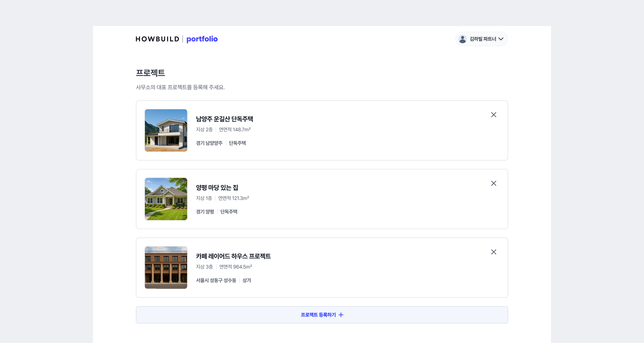This screenshot has height=343, width=644.
Task: Click the 사무소의 대표 프로젝트를 등록해 주세요 description
Action: click(180, 87)
